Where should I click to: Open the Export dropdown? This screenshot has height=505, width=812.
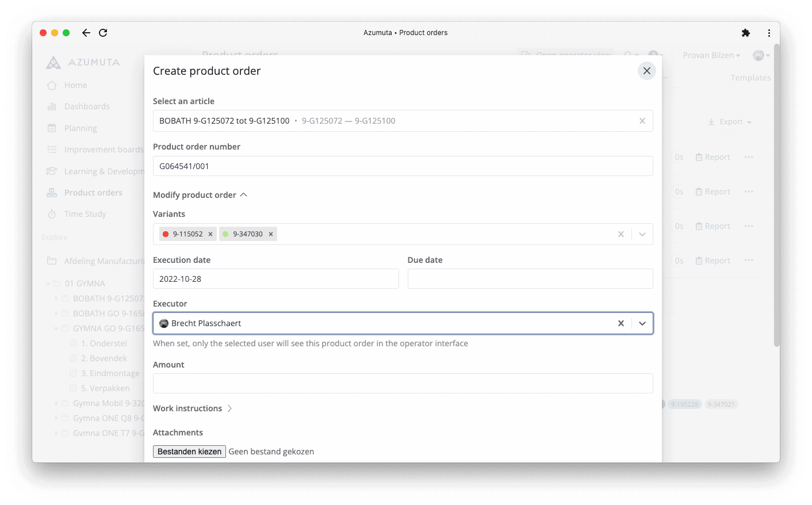pyautogui.click(x=729, y=121)
